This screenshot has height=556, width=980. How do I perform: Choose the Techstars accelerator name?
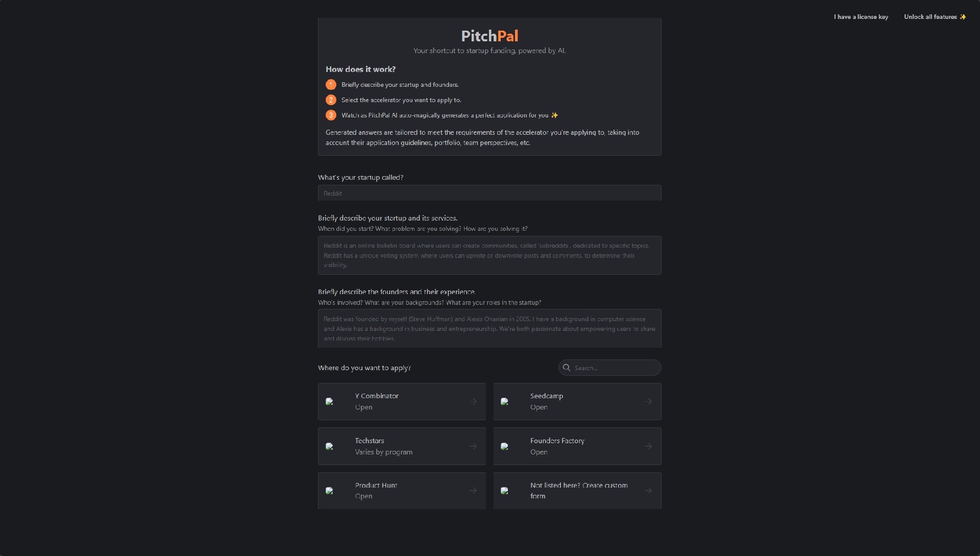(x=370, y=441)
